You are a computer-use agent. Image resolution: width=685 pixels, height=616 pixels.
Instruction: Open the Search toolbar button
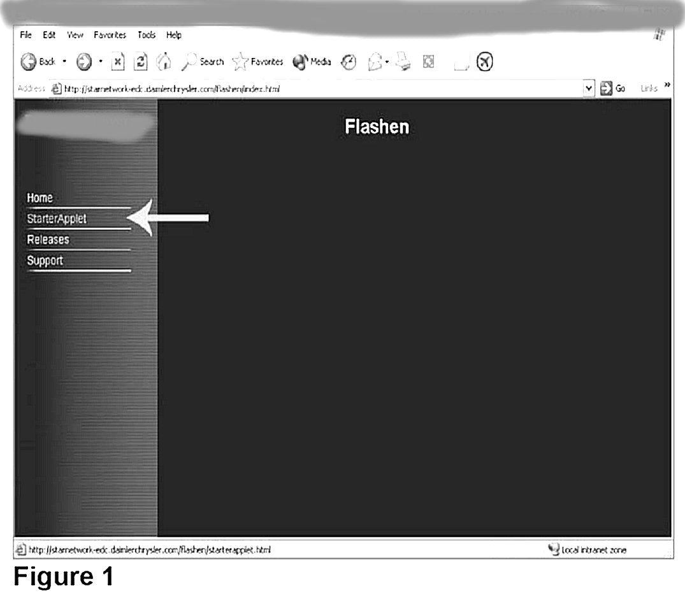[x=203, y=62]
